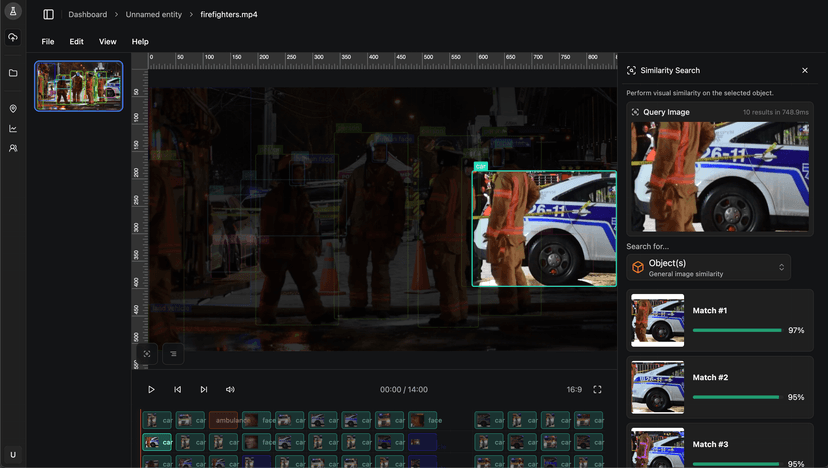
Task: Click the focus frame icon below video
Action: [147, 353]
